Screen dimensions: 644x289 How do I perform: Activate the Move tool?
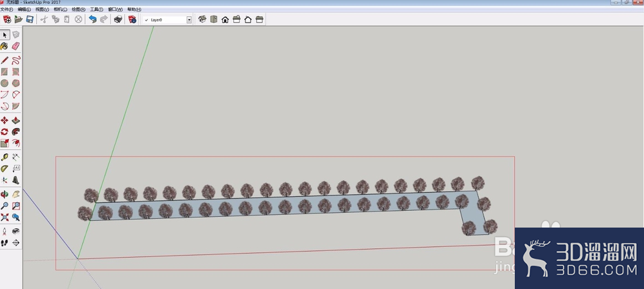pyautogui.click(x=5, y=120)
